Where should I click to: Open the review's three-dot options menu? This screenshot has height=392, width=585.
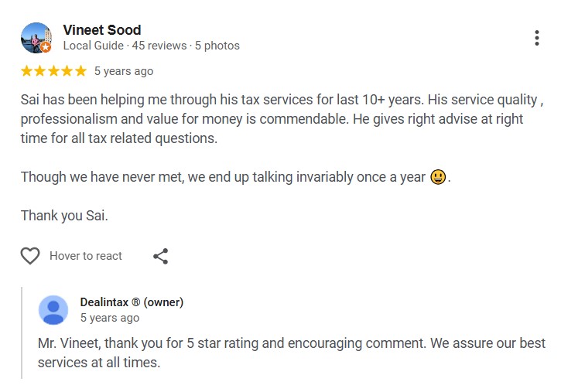tap(536, 38)
